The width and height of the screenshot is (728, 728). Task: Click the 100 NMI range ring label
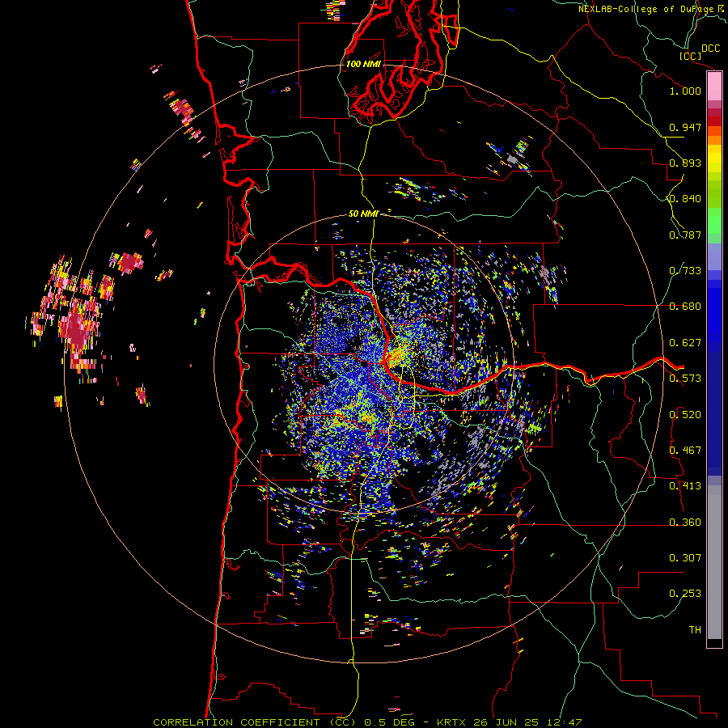363,64
